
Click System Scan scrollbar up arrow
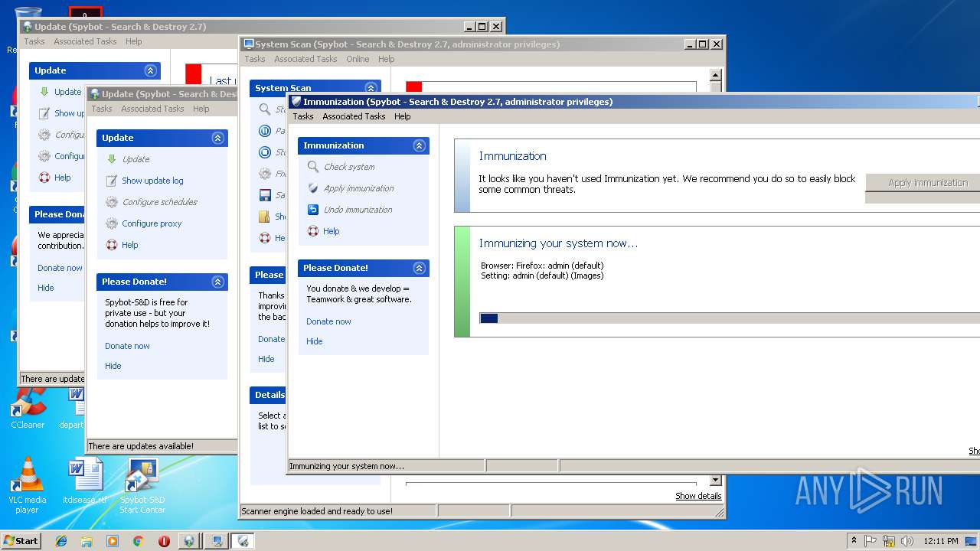coord(716,75)
